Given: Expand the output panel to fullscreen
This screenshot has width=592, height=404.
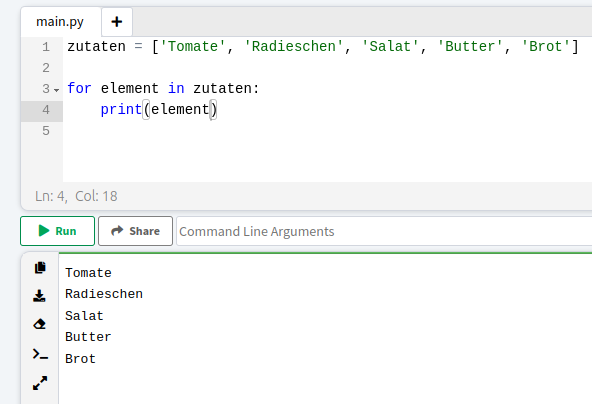Looking at the screenshot, I should tap(40, 383).
